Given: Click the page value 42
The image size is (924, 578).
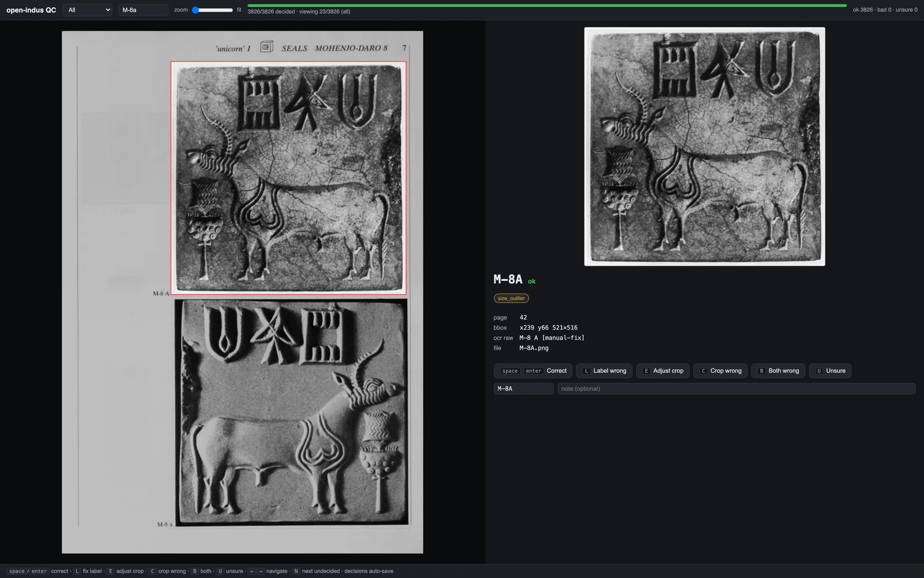Looking at the screenshot, I should pos(523,318).
